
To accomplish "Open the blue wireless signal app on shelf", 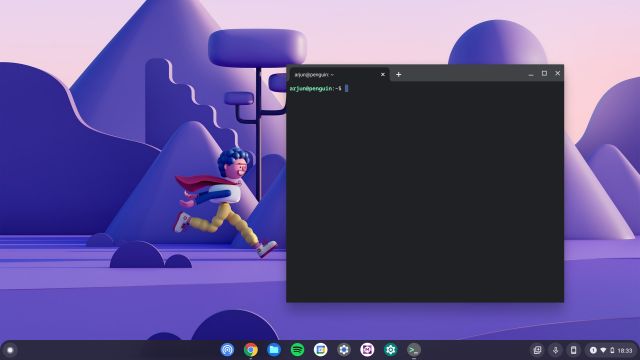I will 227,350.
